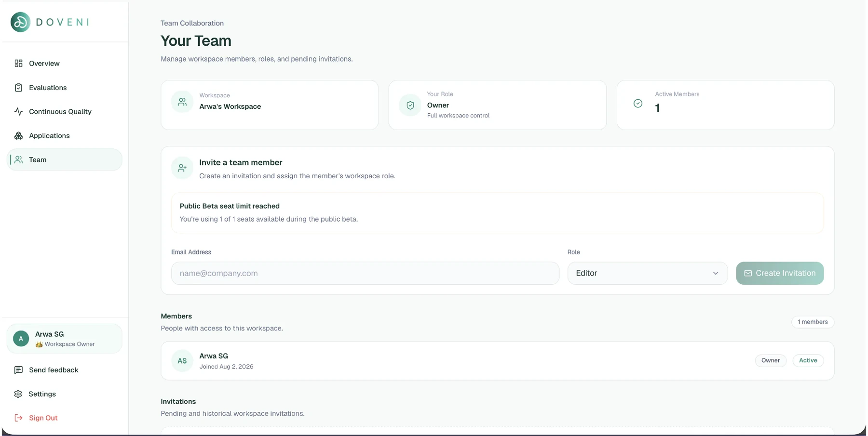This screenshot has height=436, width=868.
Task: Navigate to Applications
Action: 65,136
